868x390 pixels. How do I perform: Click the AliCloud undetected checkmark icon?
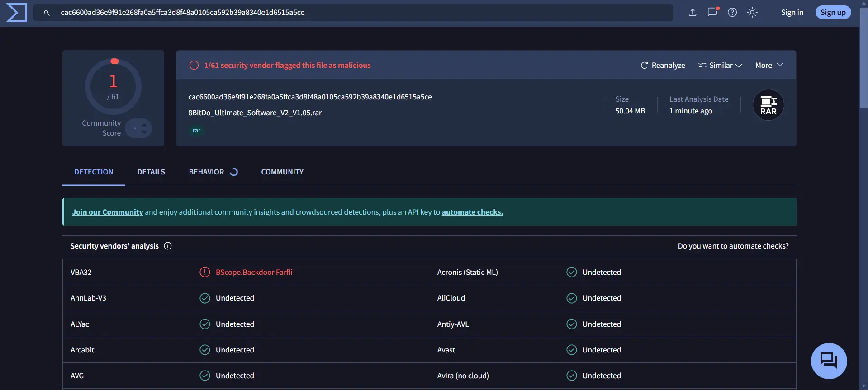572,298
